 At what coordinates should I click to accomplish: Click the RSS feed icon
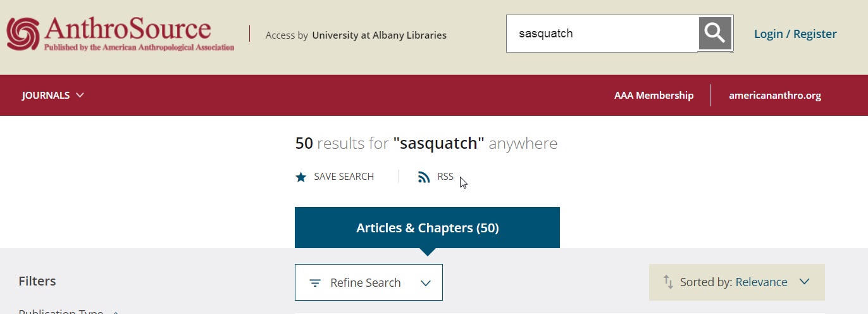coord(424,177)
